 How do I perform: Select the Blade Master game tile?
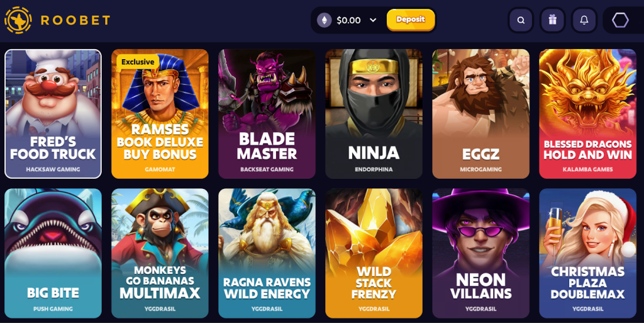267,114
